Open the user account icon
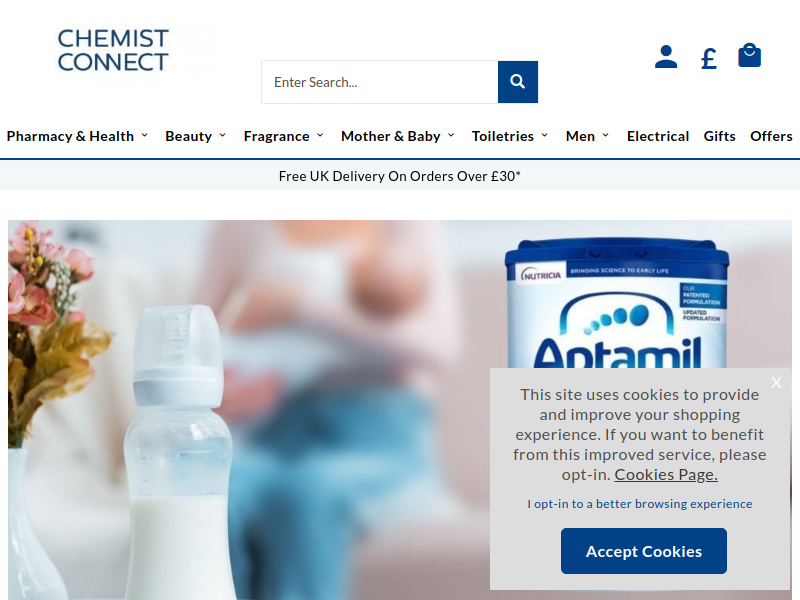Image resolution: width=800 pixels, height=600 pixels. coord(666,57)
